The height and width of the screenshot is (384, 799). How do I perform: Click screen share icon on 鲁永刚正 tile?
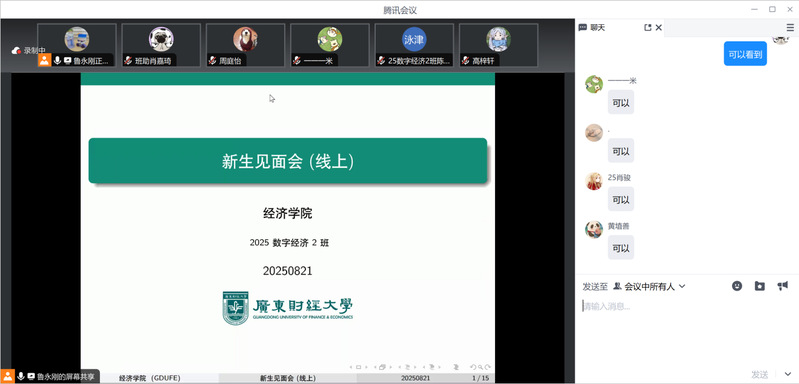[x=67, y=61]
